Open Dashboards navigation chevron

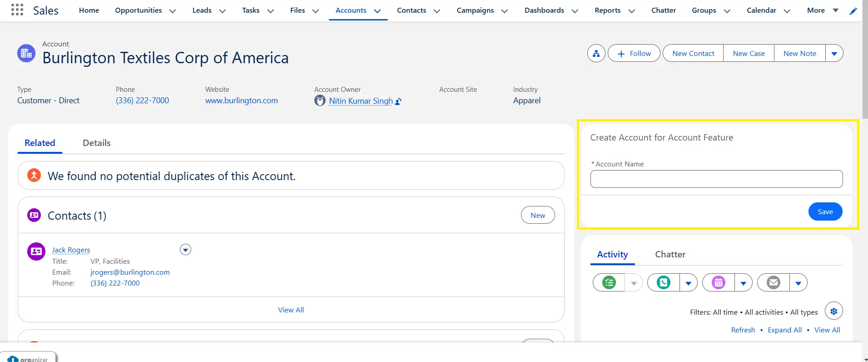pos(575,11)
